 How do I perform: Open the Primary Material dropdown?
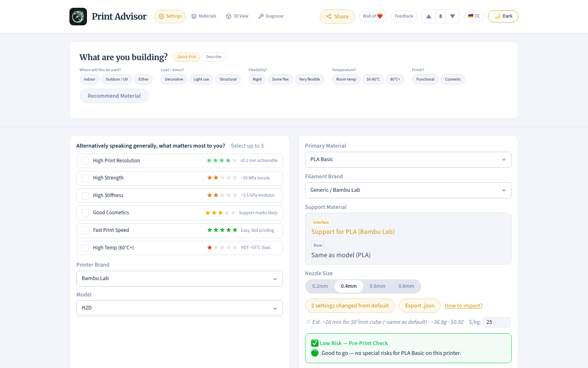click(x=408, y=159)
